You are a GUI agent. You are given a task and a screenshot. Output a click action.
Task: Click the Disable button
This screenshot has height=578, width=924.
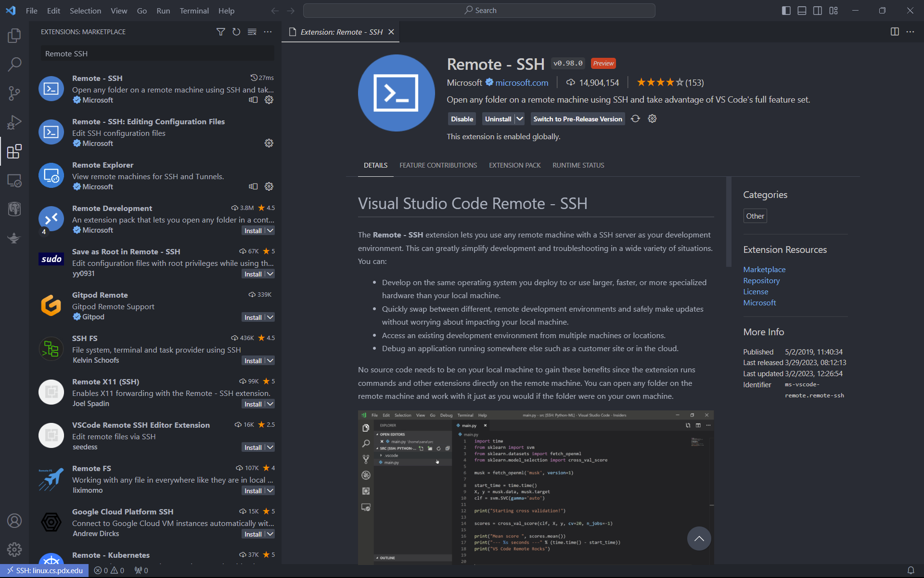coord(462,119)
